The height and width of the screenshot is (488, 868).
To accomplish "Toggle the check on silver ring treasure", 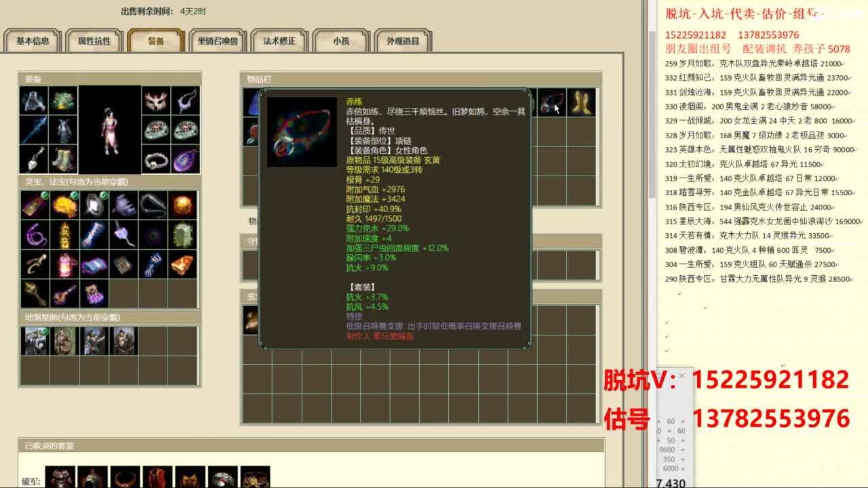I will tap(104, 196).
